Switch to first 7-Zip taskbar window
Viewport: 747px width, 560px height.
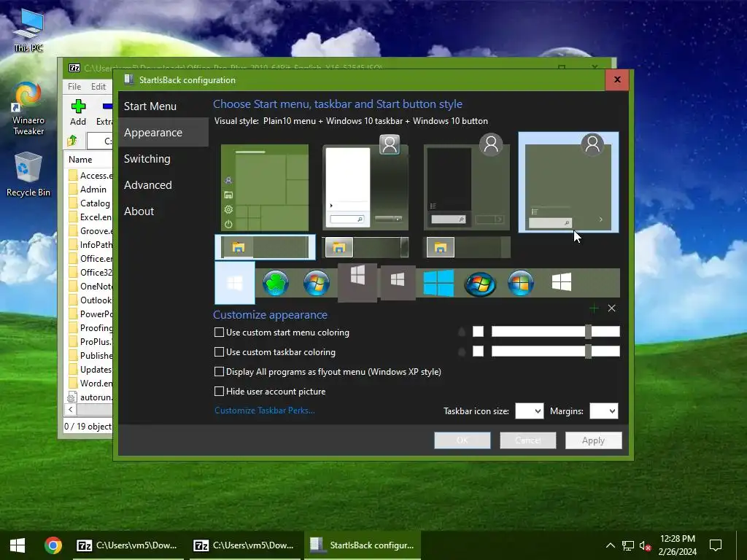[127, 545]
